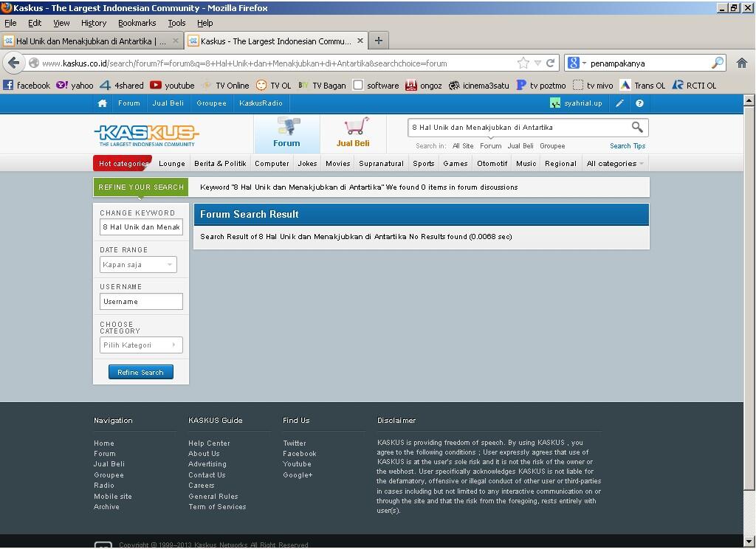This screenshot has height=549, width=756.
Task: Open the syahrial.up user profile
Action: (576, 103)
